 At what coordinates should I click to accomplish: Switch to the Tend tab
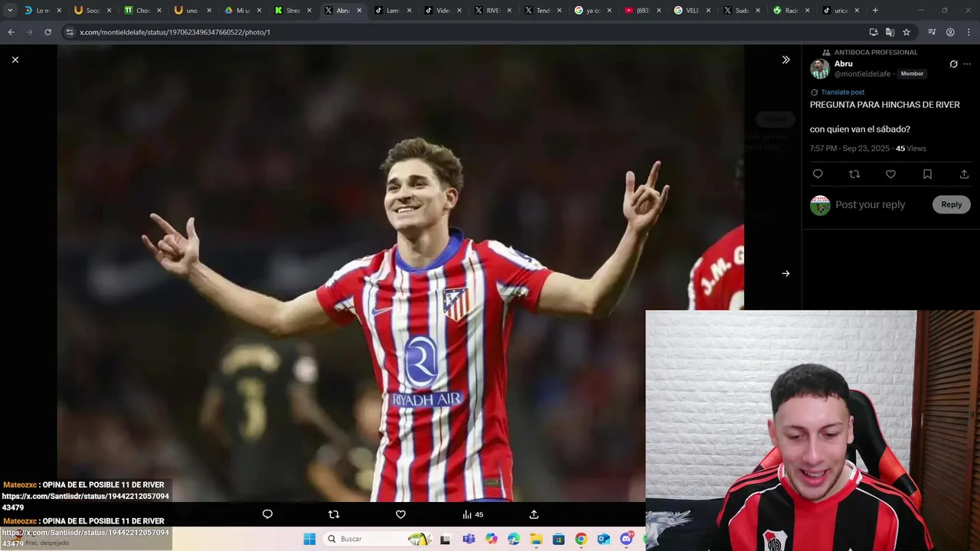[542, 11]
